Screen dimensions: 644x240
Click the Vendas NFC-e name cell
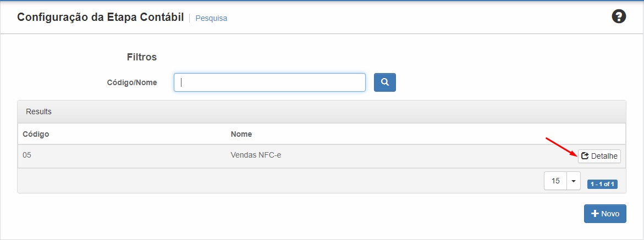256,155
